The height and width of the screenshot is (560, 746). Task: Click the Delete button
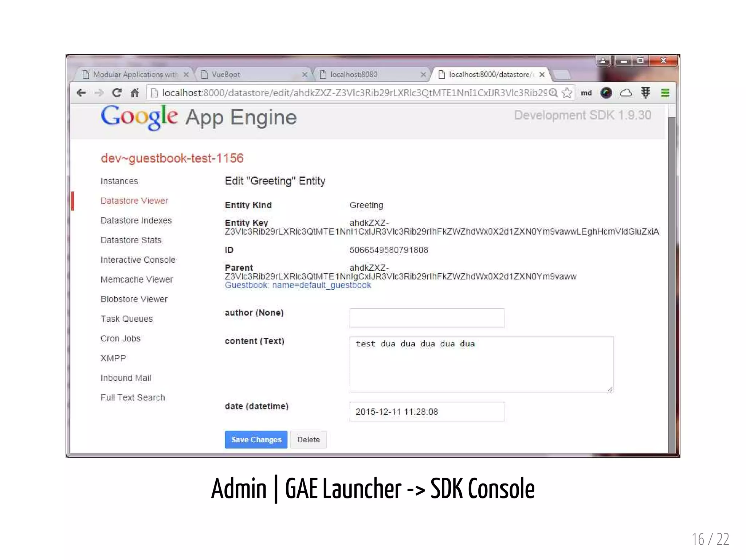(308, 440)
